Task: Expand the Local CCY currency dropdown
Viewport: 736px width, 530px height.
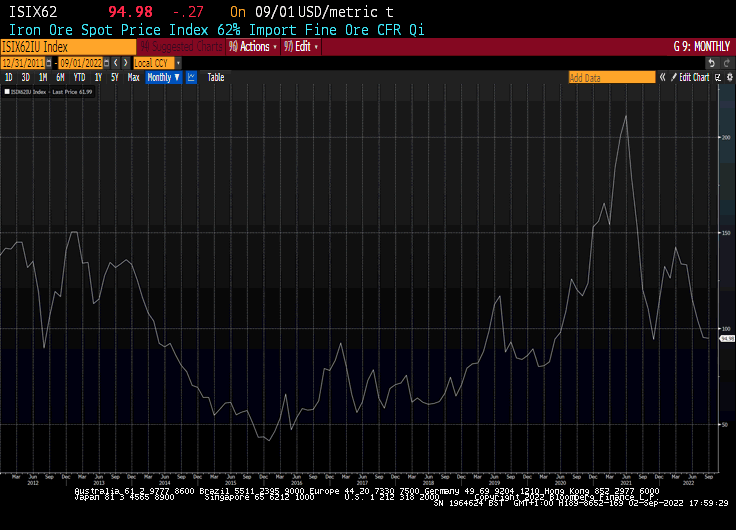Action: [178, 62]
